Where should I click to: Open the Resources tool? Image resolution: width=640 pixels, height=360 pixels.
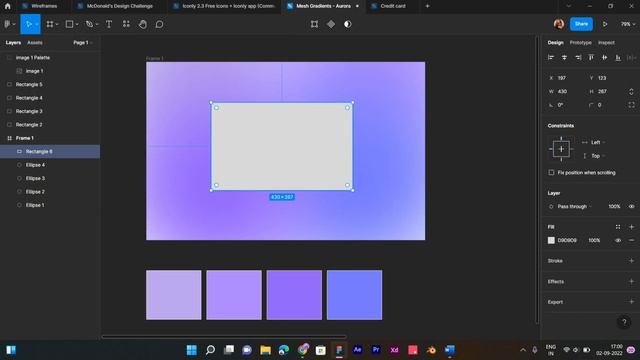pyautogui.click(x=126, y=24)
